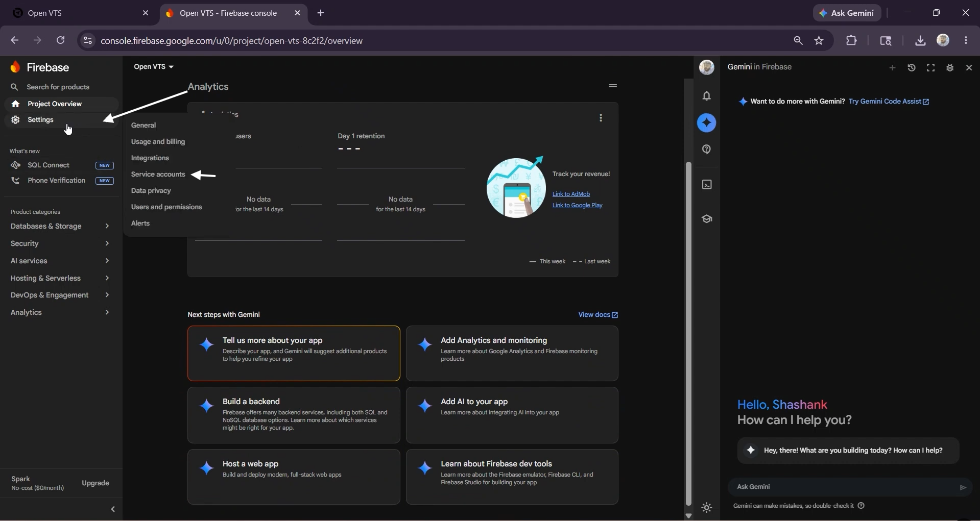Open the Cloud Shell terminal icon
The image size is (980, 521).
tap(707, 185)
